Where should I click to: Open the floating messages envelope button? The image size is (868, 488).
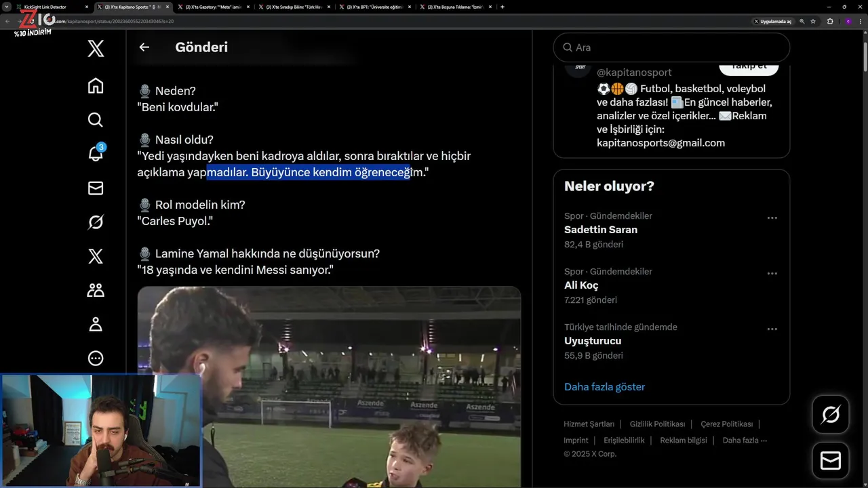831,460
